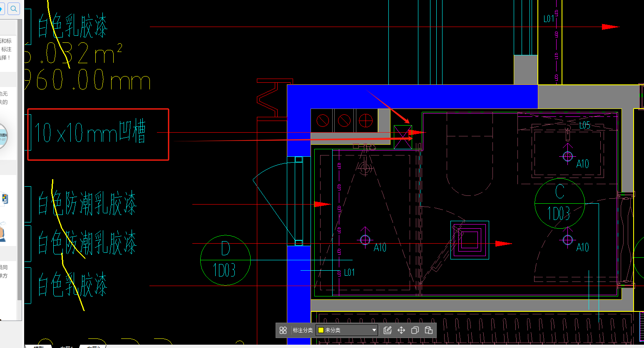
Task: Click the magnifier search icon
Action: click(x=14, y=8)
